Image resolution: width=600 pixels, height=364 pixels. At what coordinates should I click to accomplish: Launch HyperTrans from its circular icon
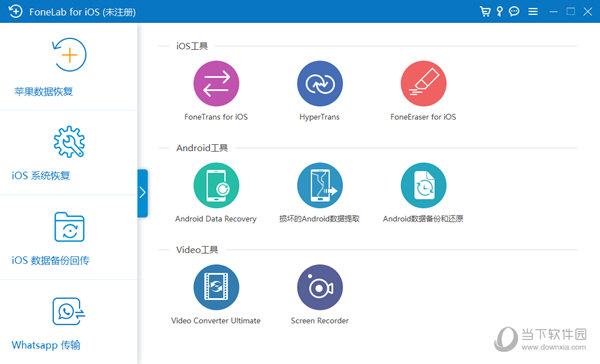320,83
